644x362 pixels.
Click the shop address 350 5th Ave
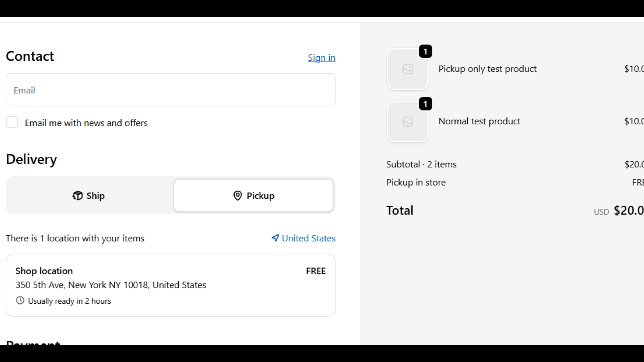click(111, 285)
